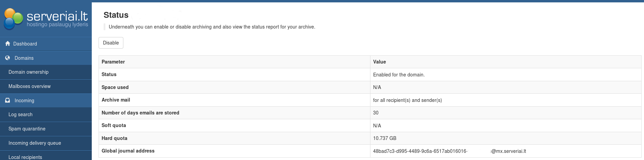Click the Value column header
644x160 pixels.
tap(379, 62)
